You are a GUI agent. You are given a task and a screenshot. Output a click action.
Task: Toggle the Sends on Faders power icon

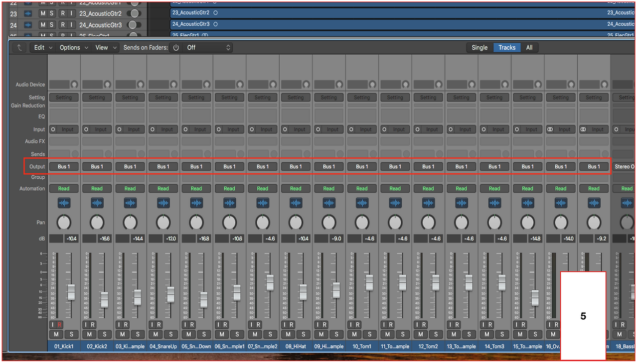tap(175, 48)
